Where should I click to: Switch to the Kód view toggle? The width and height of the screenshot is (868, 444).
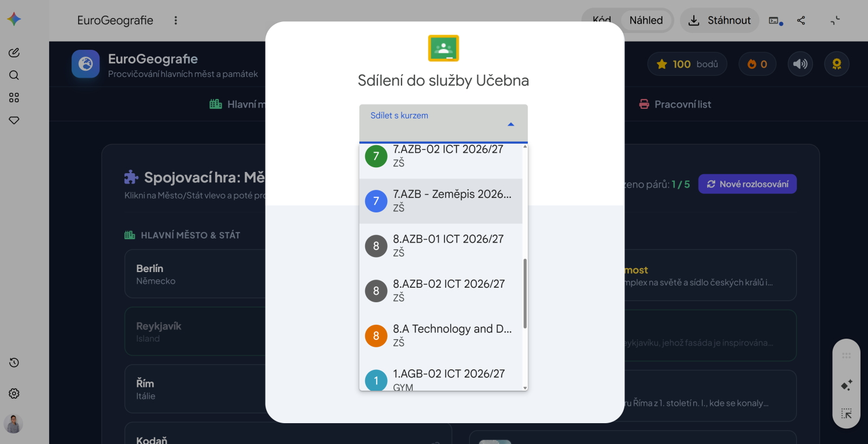pos(602,20)
